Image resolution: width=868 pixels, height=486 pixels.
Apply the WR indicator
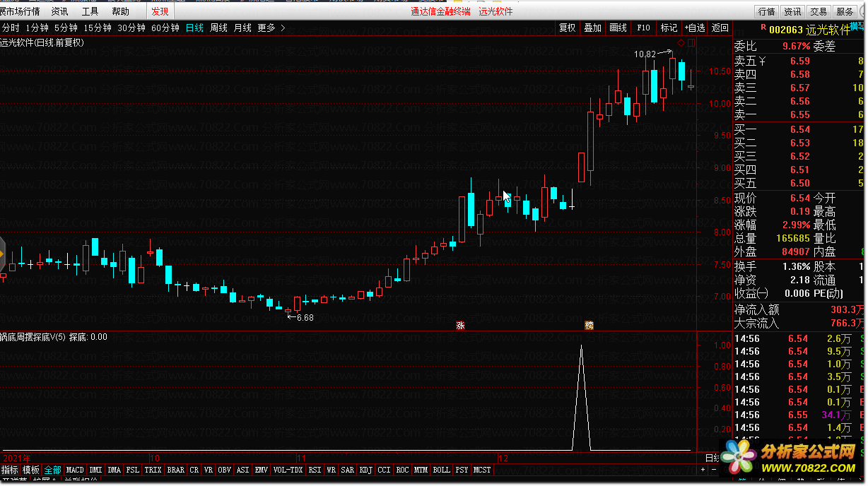pos(332,470)
